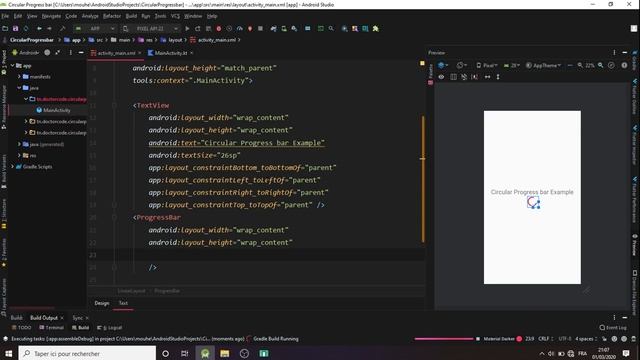
Task: Open the File menu
Action: [x=5, y=16]
